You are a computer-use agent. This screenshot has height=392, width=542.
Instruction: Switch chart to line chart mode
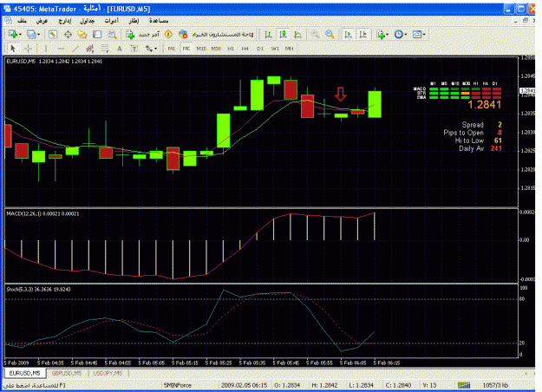297,34
